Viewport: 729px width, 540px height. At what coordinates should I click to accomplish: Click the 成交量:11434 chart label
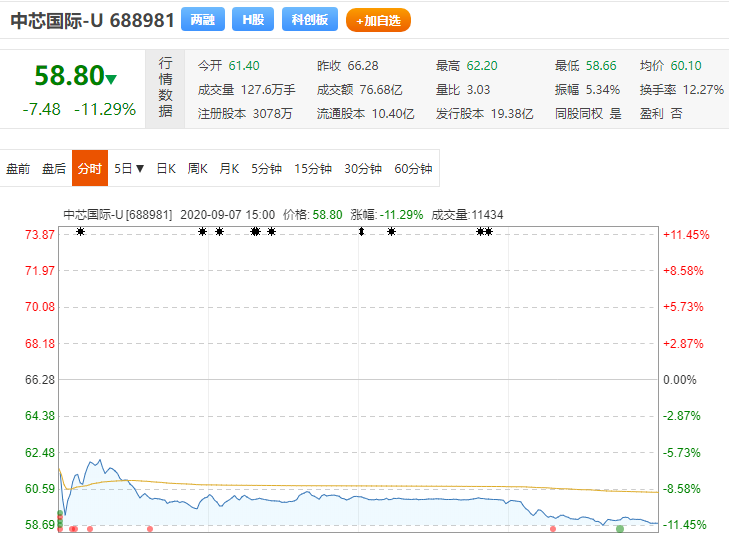[x=467, y=214]
